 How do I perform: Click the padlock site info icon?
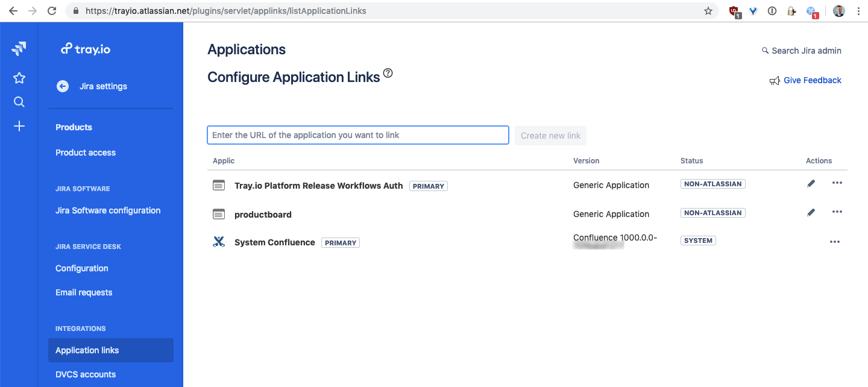(75, 11)
